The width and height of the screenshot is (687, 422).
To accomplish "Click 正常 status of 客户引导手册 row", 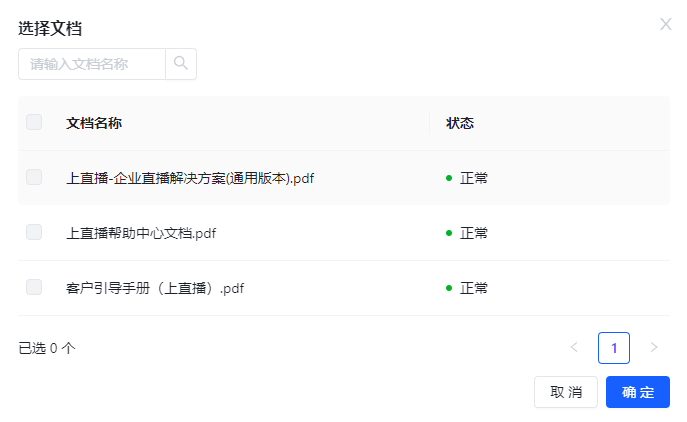I will click(x=473, y=288).
